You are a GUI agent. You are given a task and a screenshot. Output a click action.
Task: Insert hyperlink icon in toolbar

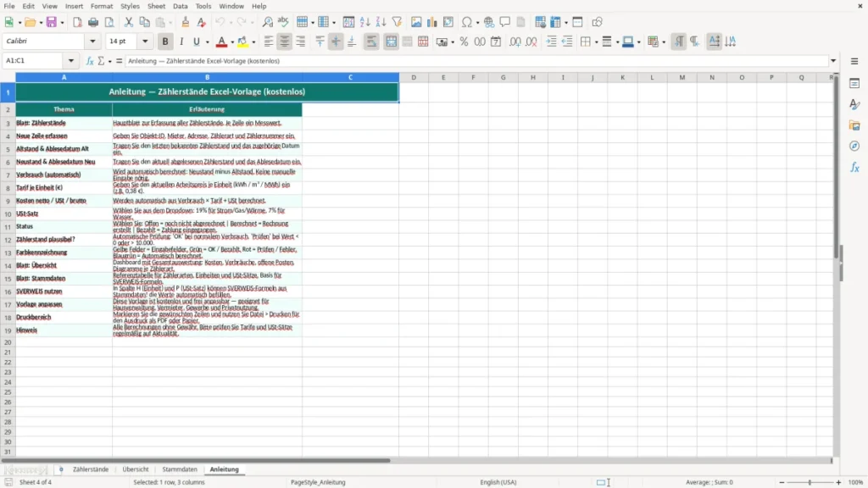(489, 22)
